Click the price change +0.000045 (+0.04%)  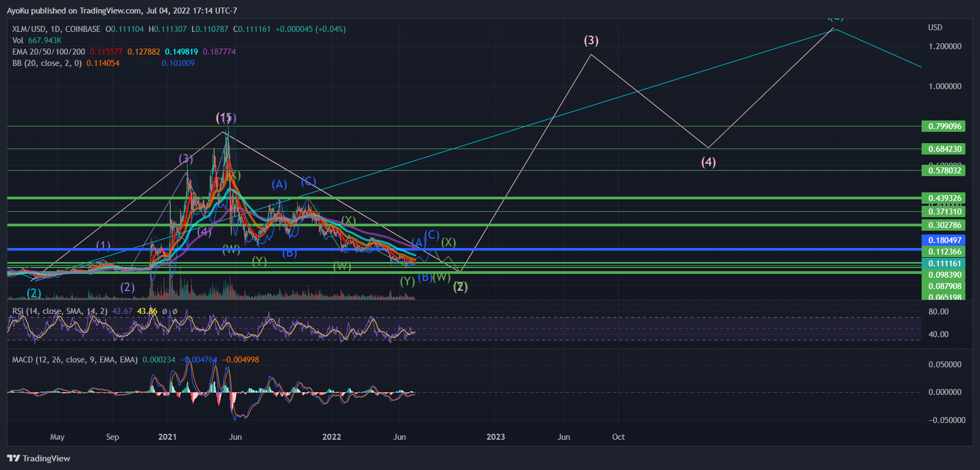coord(311,29)
